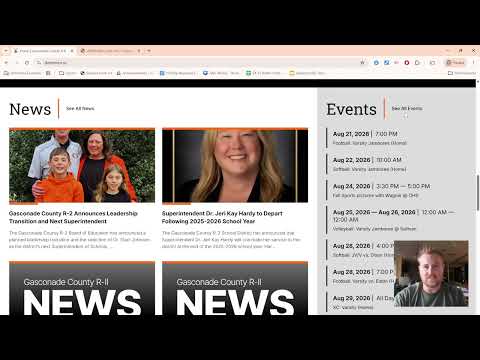Click the page vertical scrollbar thumb
The width and height of the screenshot is (480, 360).
pyautogui.click(x=478, y=192)
